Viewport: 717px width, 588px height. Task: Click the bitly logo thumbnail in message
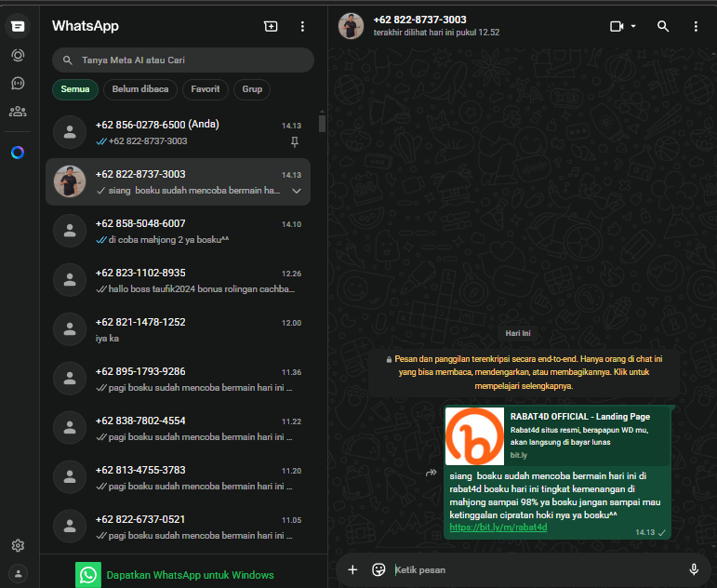(x=474, y=436)
